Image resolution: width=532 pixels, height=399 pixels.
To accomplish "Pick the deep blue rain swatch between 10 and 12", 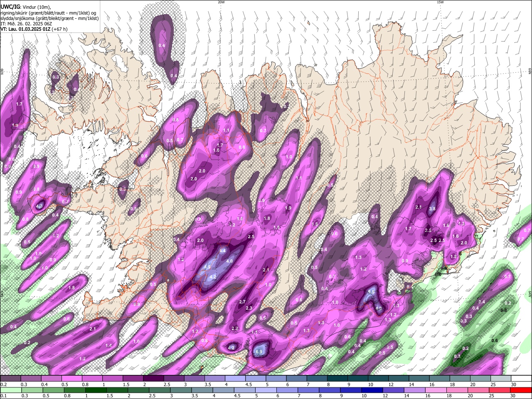I will coord(372,390).
